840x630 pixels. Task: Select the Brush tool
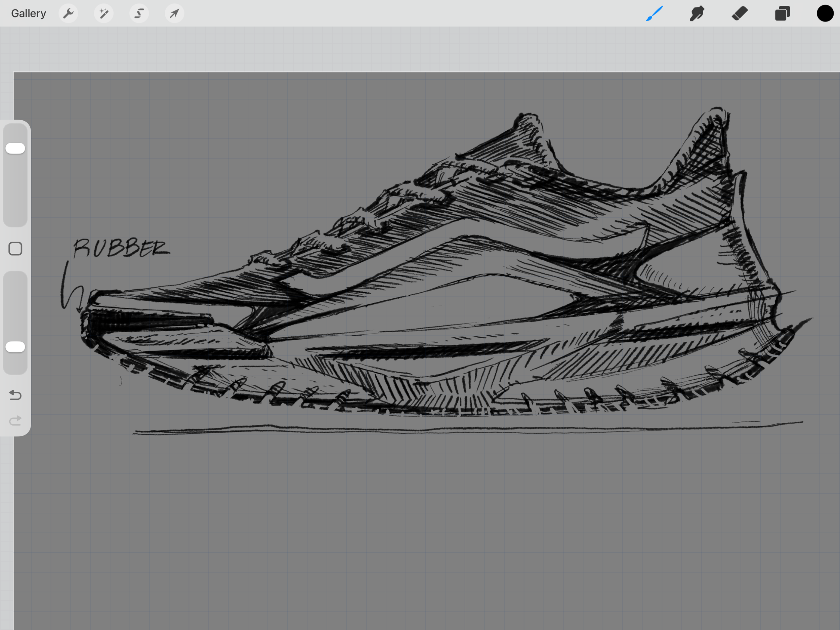point(654,14)
